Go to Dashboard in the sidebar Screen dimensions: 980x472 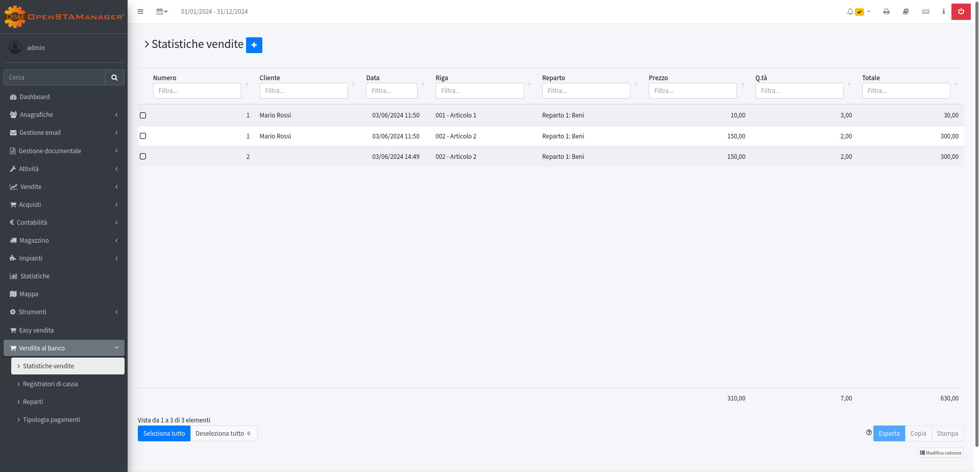coord(35,97)
